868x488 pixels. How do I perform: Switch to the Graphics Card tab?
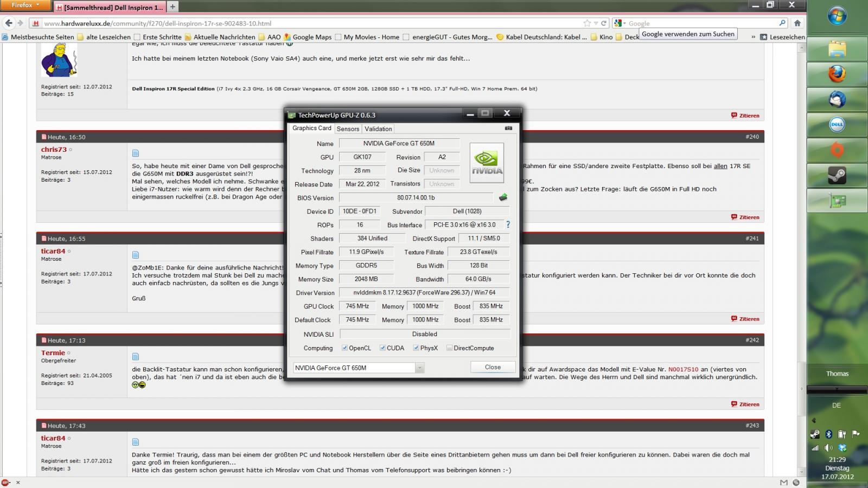[x=311, y=128]
